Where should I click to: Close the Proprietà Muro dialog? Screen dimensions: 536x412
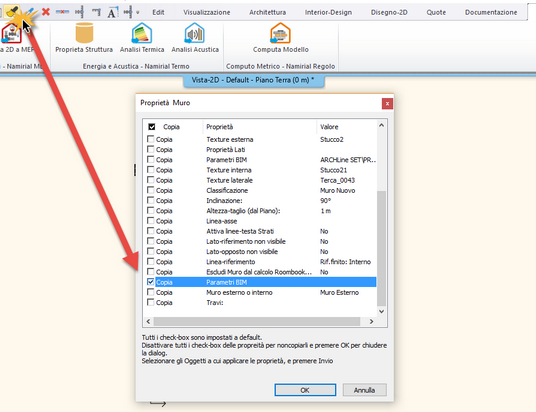[x=387, y=104]
